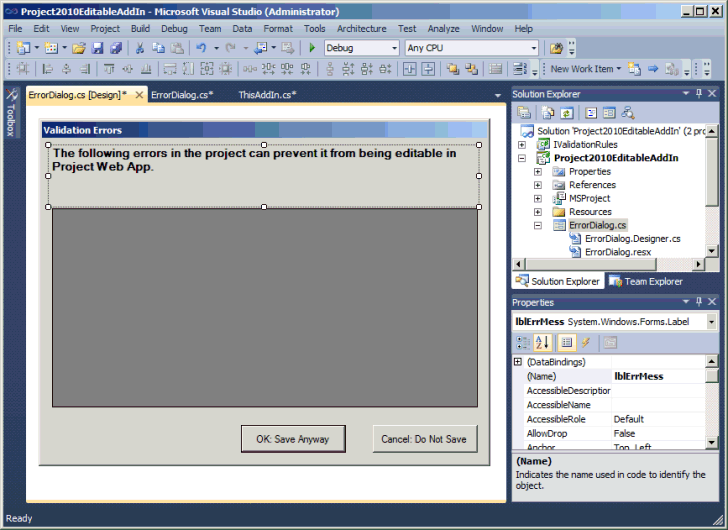Click the New Project toolbar icon
Viewport: 728px width, 530px height.
[x=23, y=48]
